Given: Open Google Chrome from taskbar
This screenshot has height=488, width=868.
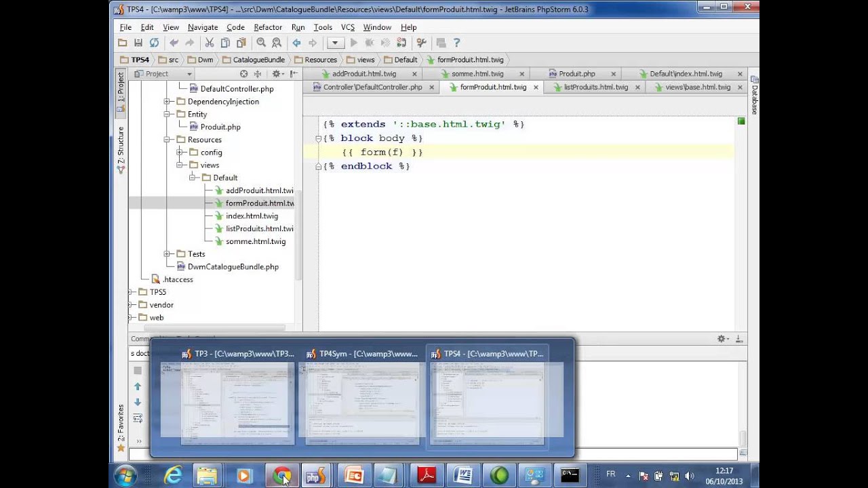Looking at the screenshot, I should 281,476.
